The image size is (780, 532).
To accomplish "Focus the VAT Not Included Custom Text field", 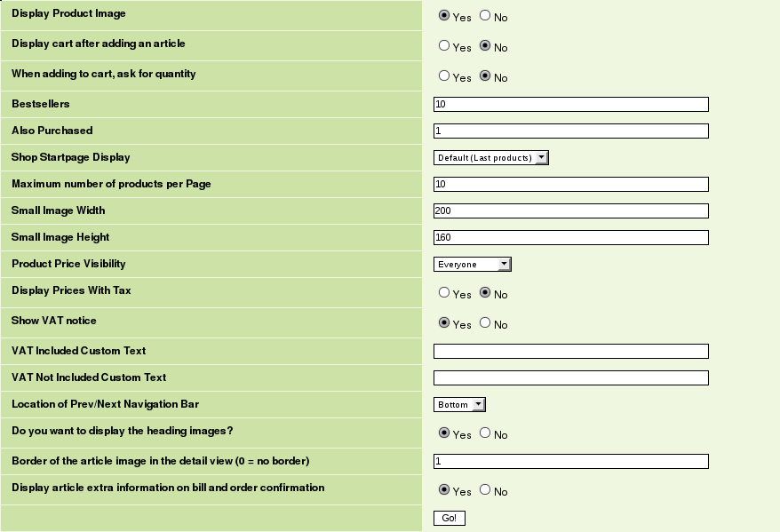I will 570,378.
